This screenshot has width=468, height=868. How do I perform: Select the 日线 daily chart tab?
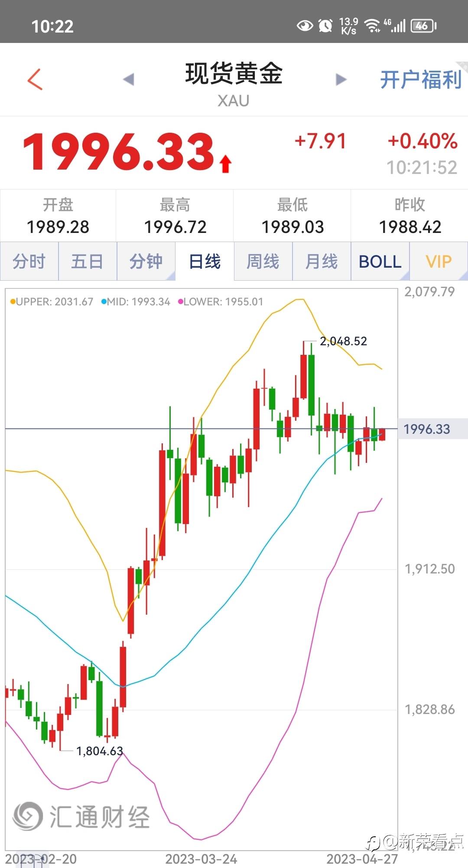click(205, 262)
